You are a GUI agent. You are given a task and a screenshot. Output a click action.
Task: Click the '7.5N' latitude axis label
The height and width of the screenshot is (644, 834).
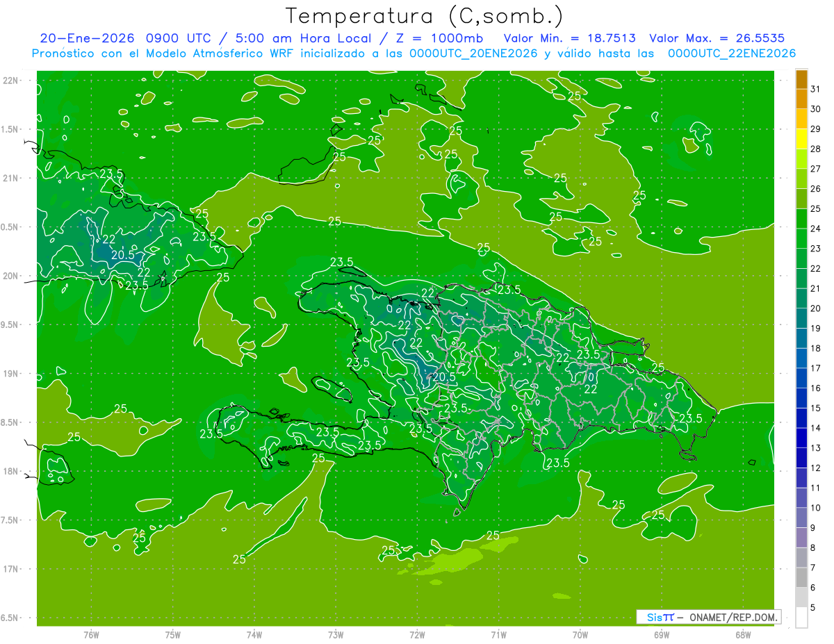tap(10, 520)
